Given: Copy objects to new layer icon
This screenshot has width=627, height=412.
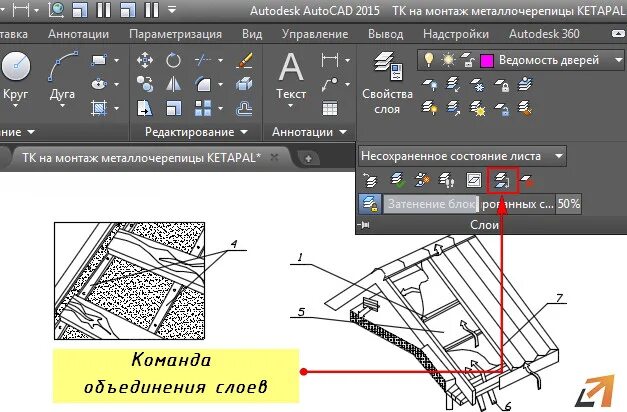Looking at the screenshot, I should (422, 180).
